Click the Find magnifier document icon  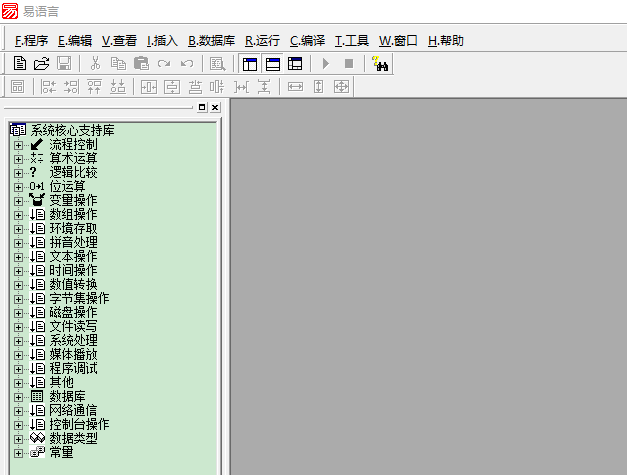point(218,64)
